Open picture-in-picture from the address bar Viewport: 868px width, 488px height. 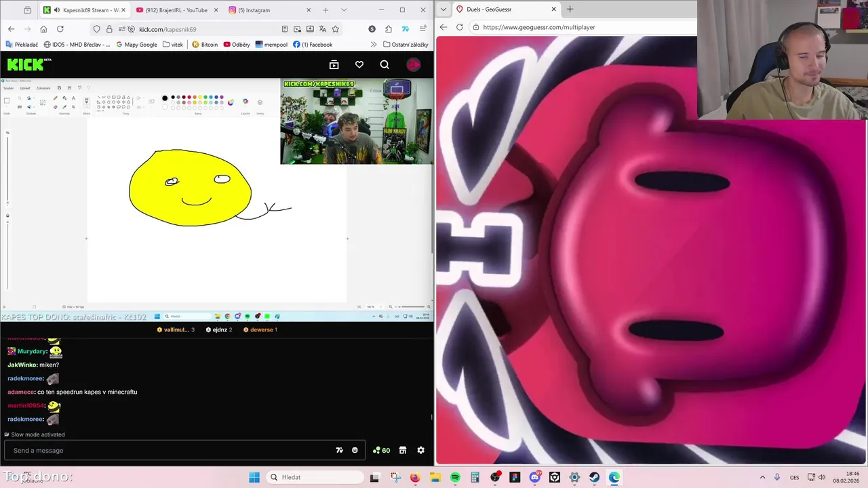click(297, 29)
